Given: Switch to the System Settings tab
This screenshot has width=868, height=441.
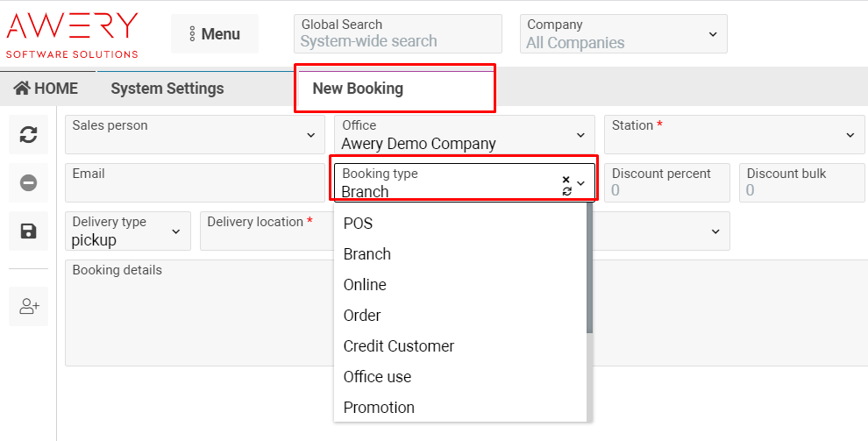Looking at the screenshot, I should (x=167, y=89).
